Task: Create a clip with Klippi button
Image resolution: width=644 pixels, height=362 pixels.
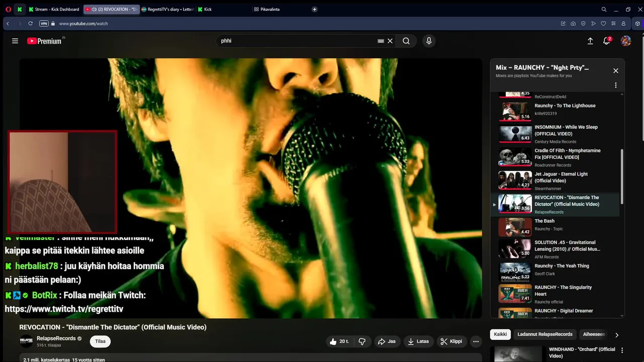Action: pyautogui.click(x=451, y=341)
